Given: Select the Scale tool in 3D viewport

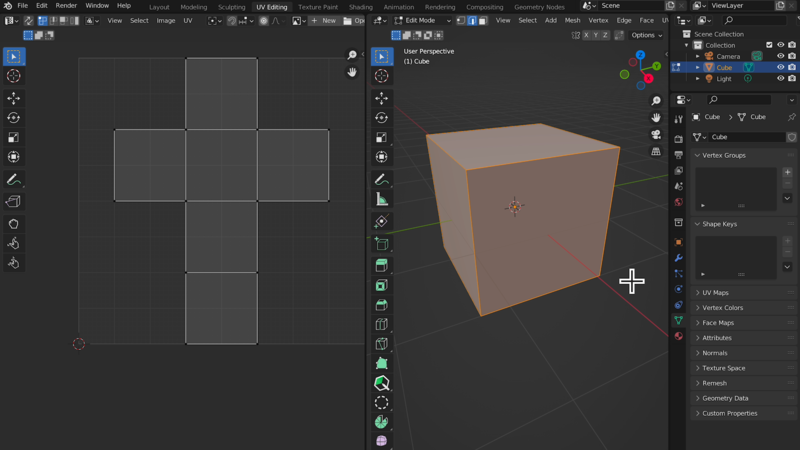Looking at the screenshot, I should pyautogui.click(x=382, y=137).
